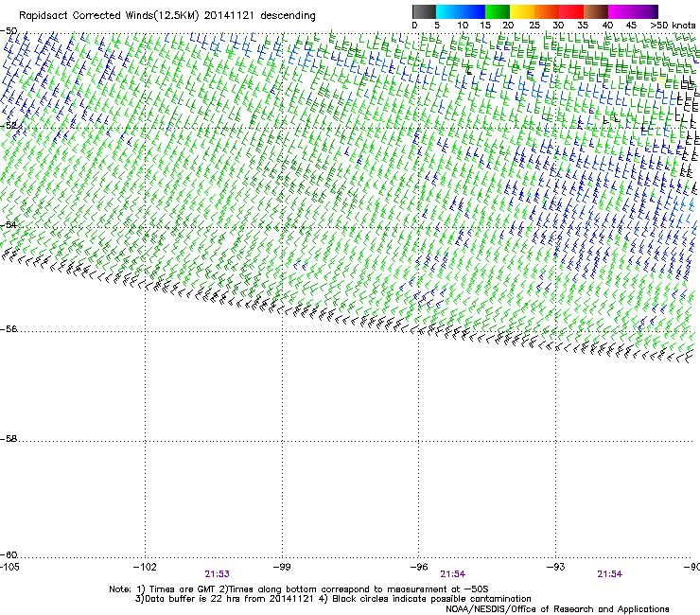Click the '25' label under the color bar
The width and height of the screenshot is (700, 615).
(534, 26)
